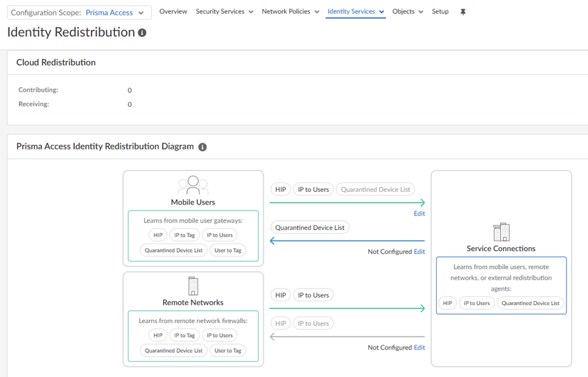
Task: Click the Mobile Users people icon
Action: [x=193, y=186]
